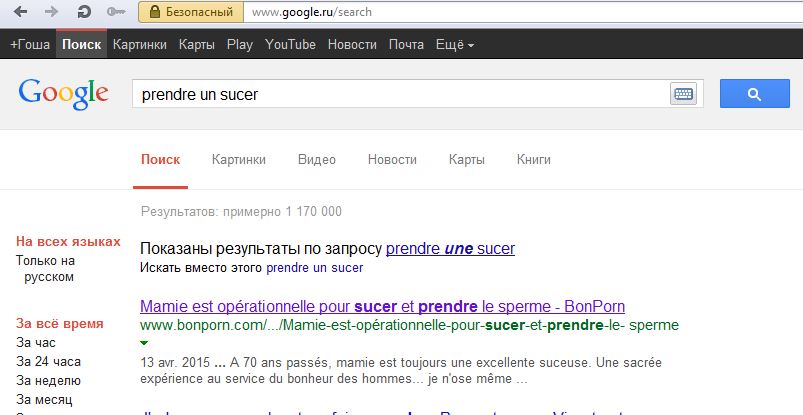Select the За всё время filter

pos(59,324)
